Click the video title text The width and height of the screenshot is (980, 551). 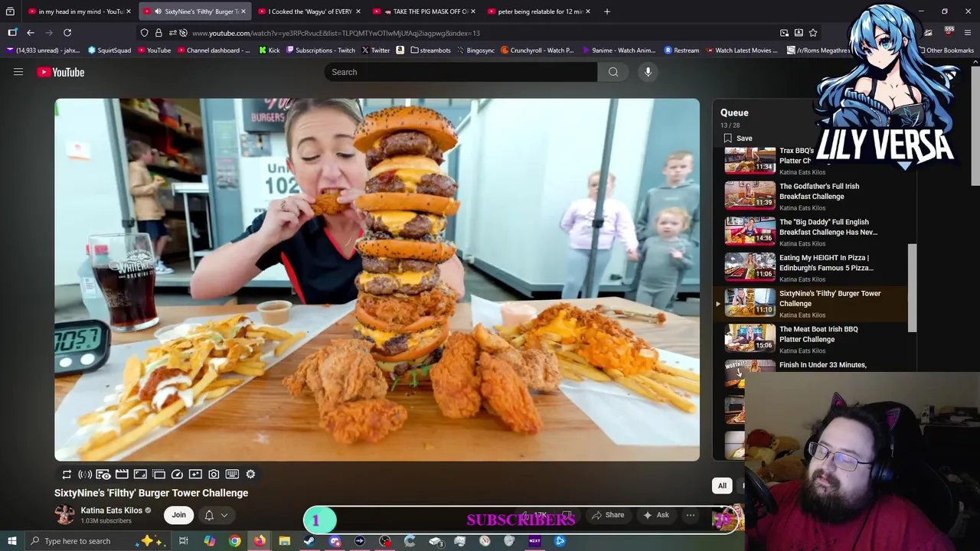151,493
